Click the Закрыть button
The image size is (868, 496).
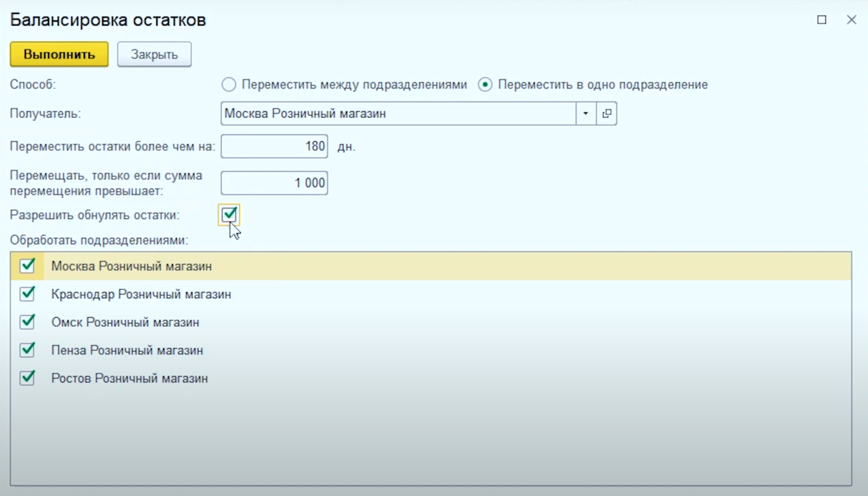coord(154,54)
